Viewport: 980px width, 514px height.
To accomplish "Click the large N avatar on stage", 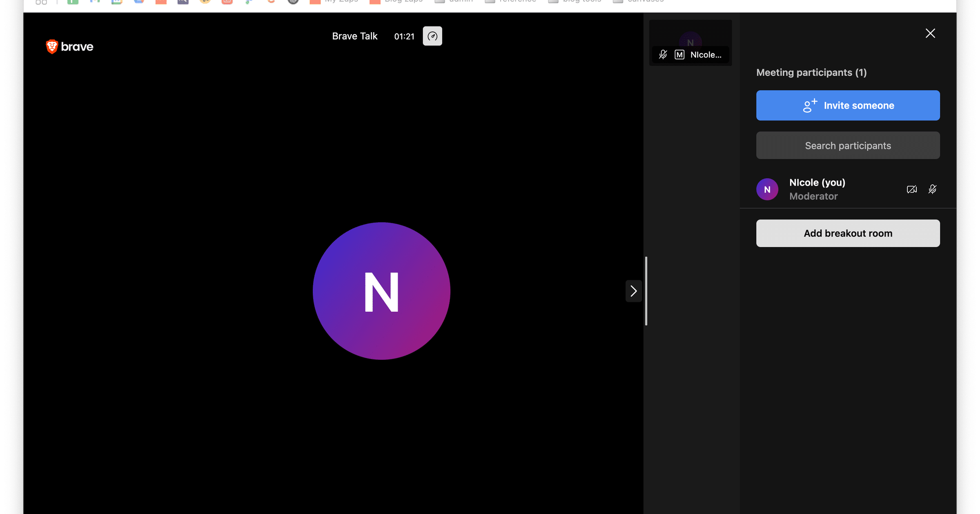I will point(381,291).
